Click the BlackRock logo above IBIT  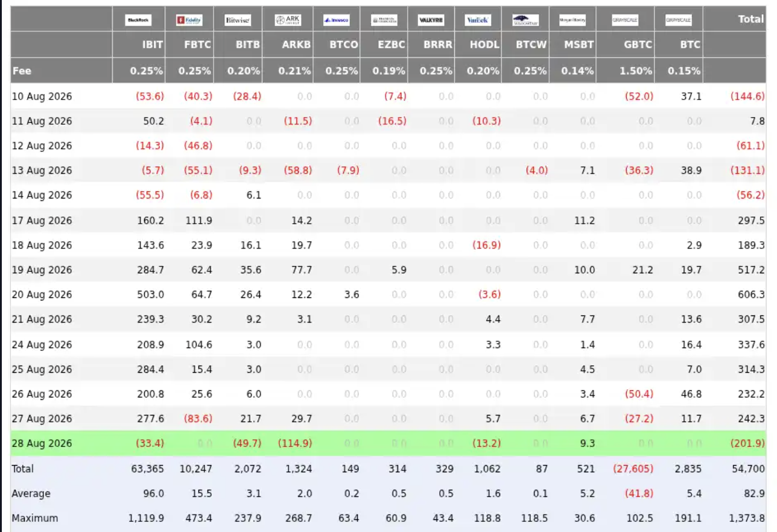(x=138, y=21)
